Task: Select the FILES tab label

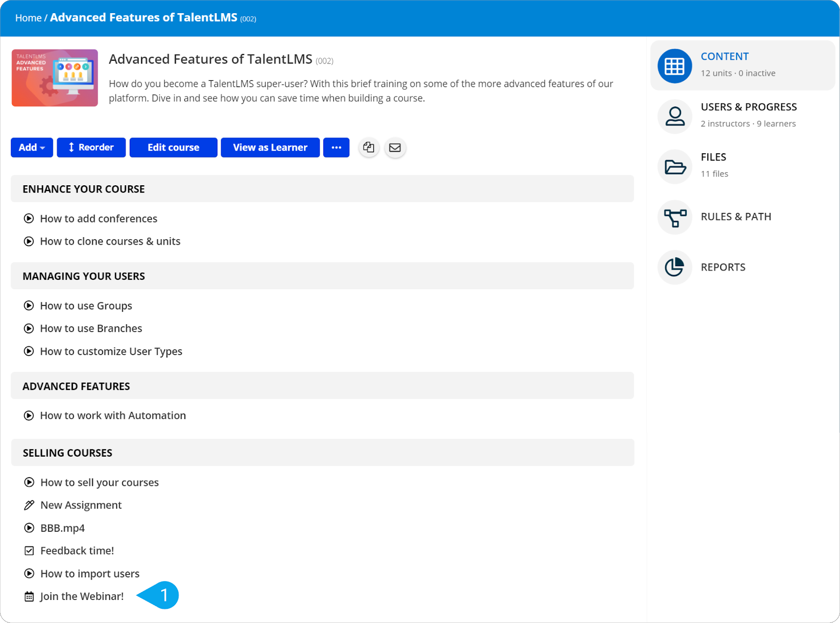Action: [713, 157]
